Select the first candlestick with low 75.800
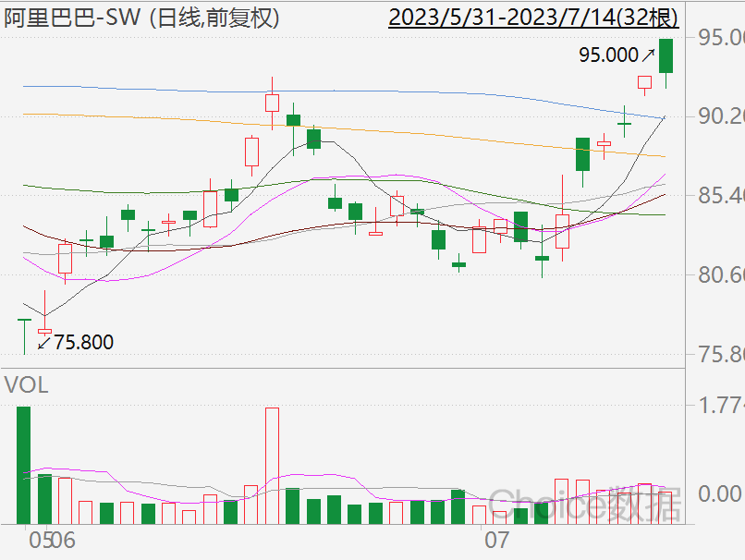 pos(24,336)
